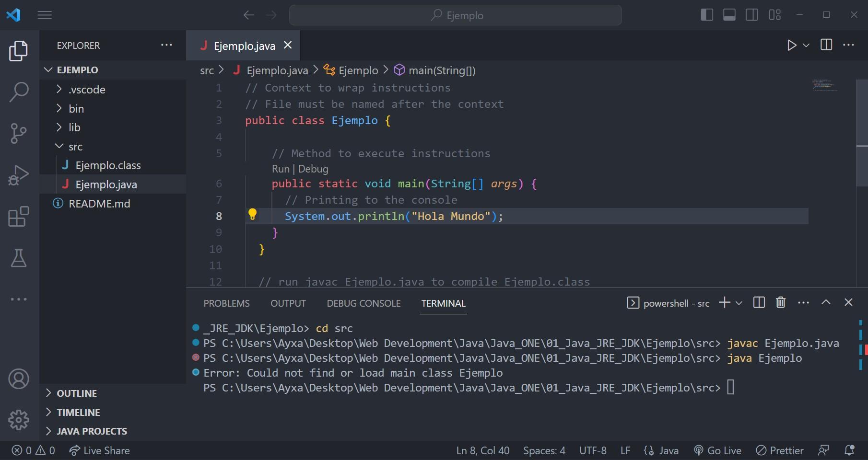Run the Java file with play button
The image size is (868, 460).
point(792,45)
